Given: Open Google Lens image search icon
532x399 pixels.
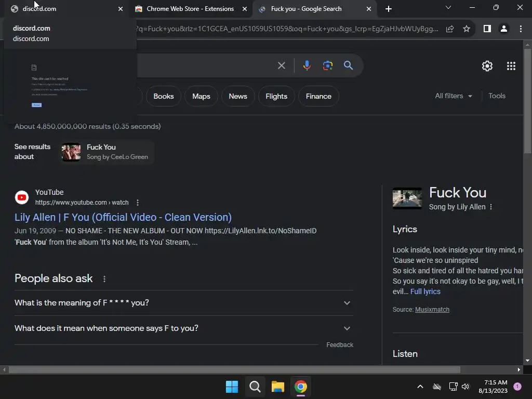Looking at the screenshot, I should [x=328, y=65].
